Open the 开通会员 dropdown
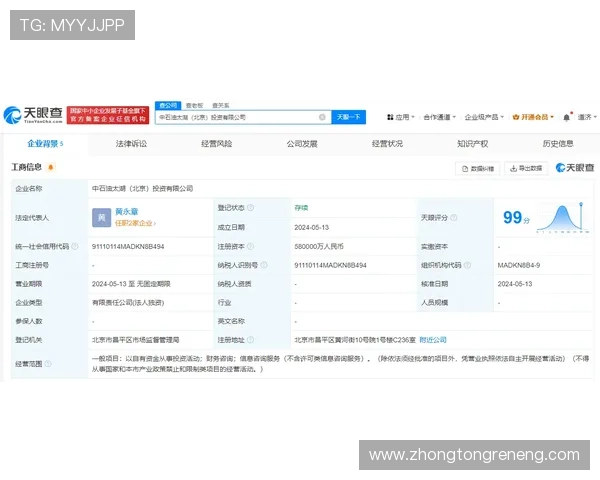 tap(533, 117)
